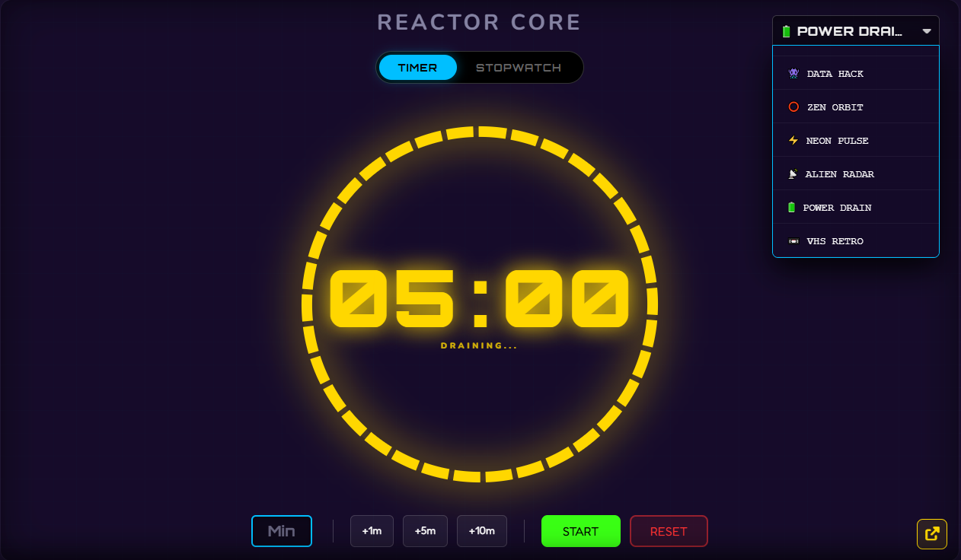Click the lightning bolt icon beside NEON PULSE

click(x=793, y=140)
